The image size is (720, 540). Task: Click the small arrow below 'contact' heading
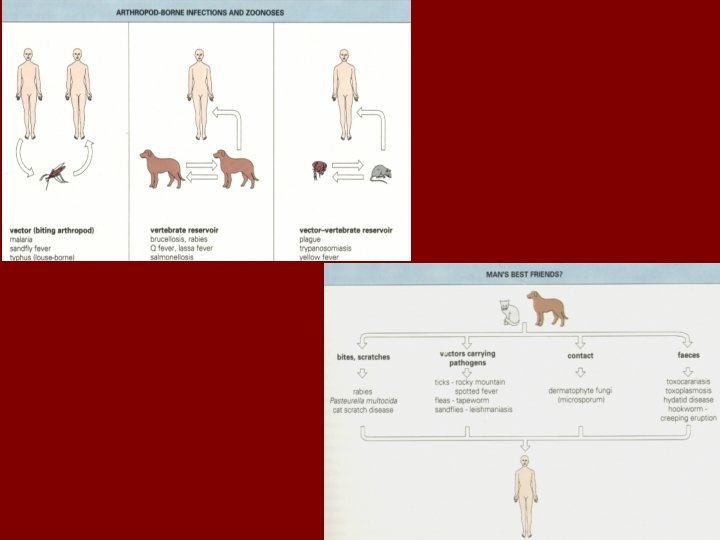(580, 371)
